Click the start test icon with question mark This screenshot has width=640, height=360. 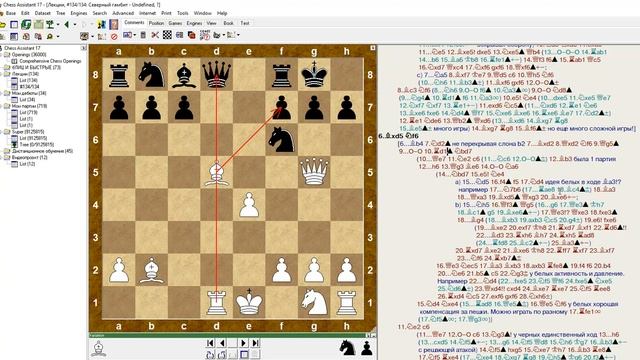pos(205,36)
